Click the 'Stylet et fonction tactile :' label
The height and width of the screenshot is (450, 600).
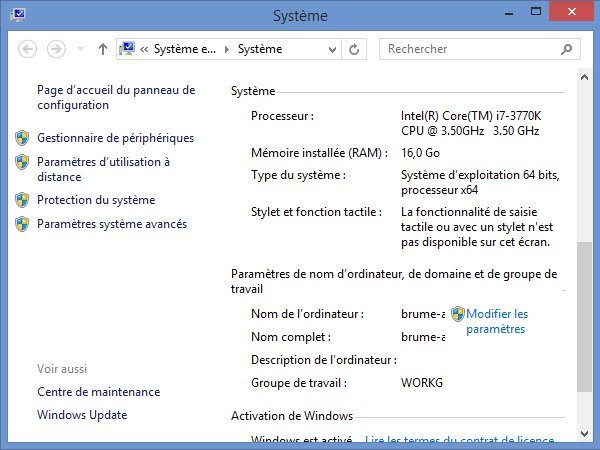[x=316, y=212]
